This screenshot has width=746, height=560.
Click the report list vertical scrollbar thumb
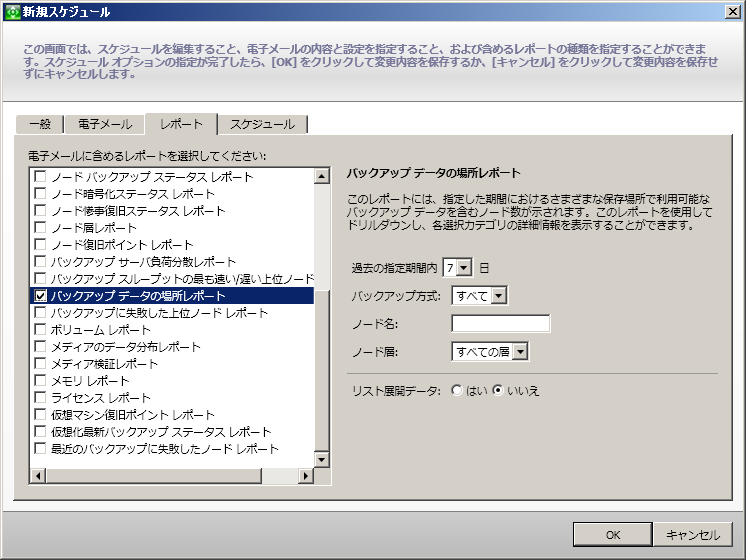[322, 370]
